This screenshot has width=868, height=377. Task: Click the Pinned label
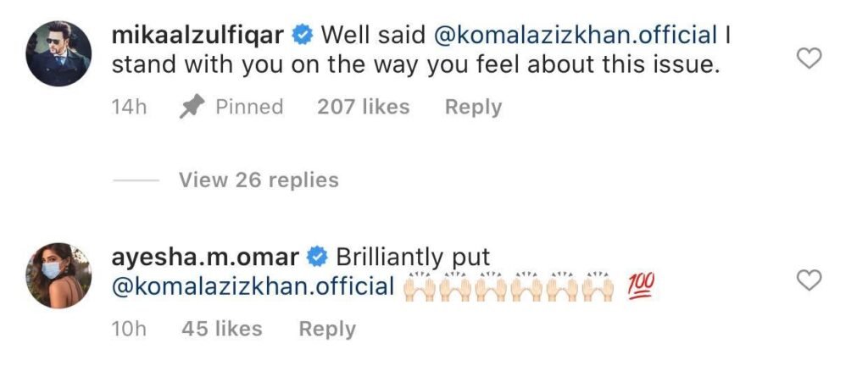click(249, 107)
